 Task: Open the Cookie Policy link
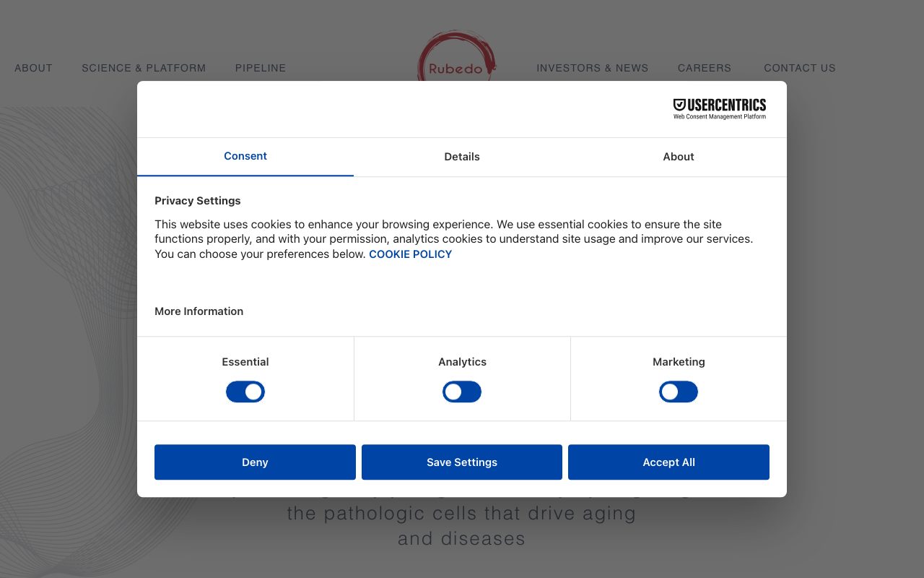click(x=410, y=254)
